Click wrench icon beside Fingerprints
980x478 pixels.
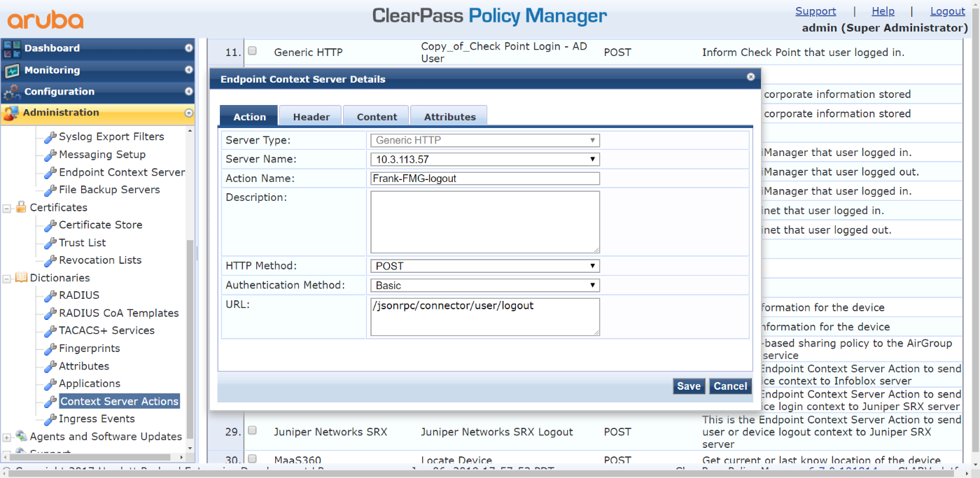tap(50, 349)
